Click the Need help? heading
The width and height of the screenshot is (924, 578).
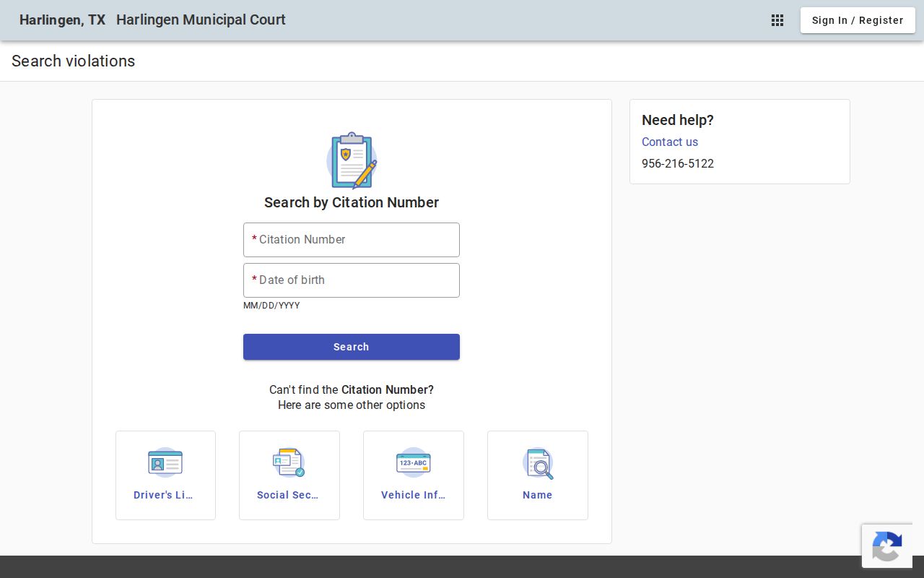[x=678, y=120]
